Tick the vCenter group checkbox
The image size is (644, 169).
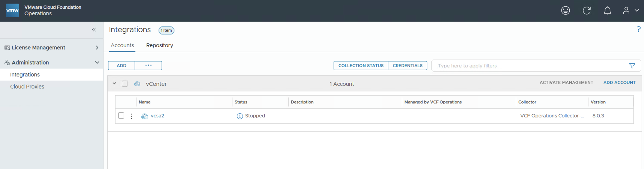click(125, 84)
